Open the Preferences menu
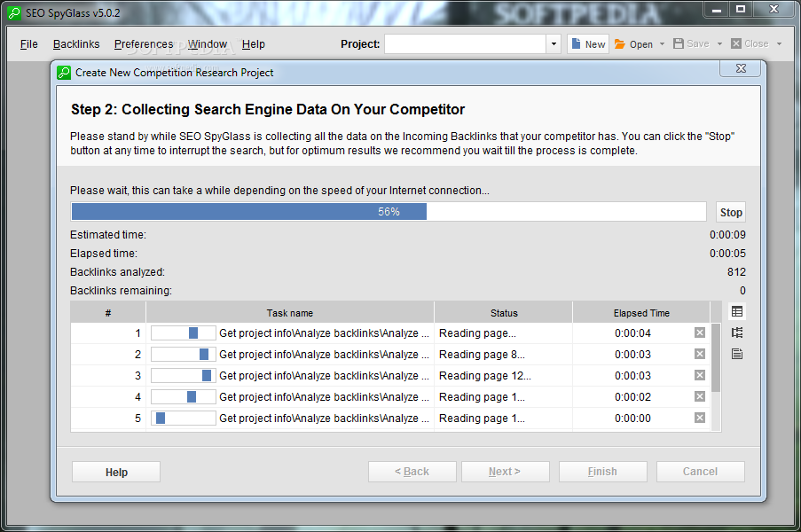This screenshot has height=532, width=801. coord(144,44)
